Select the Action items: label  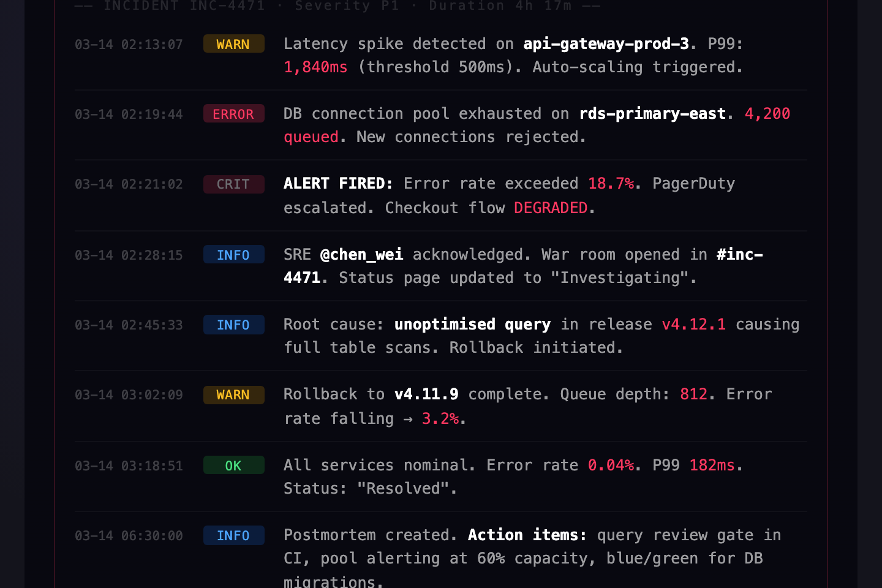(527, 535)
